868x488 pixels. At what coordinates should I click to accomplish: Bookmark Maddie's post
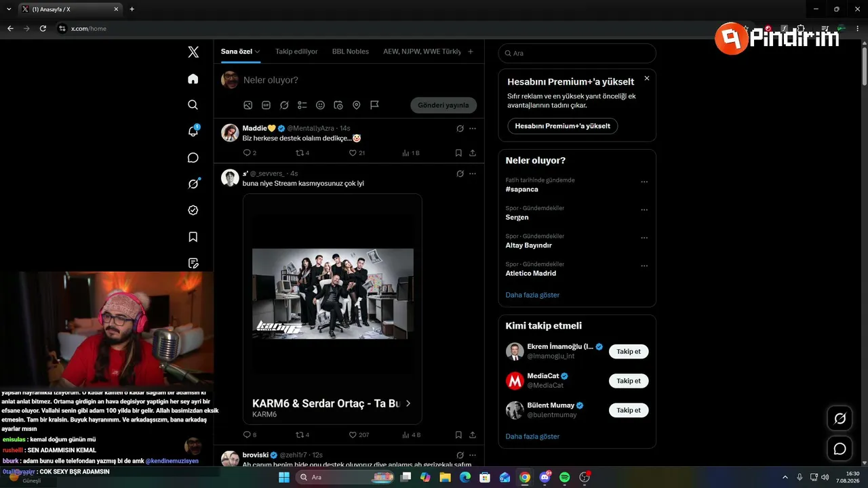(458, 153)
